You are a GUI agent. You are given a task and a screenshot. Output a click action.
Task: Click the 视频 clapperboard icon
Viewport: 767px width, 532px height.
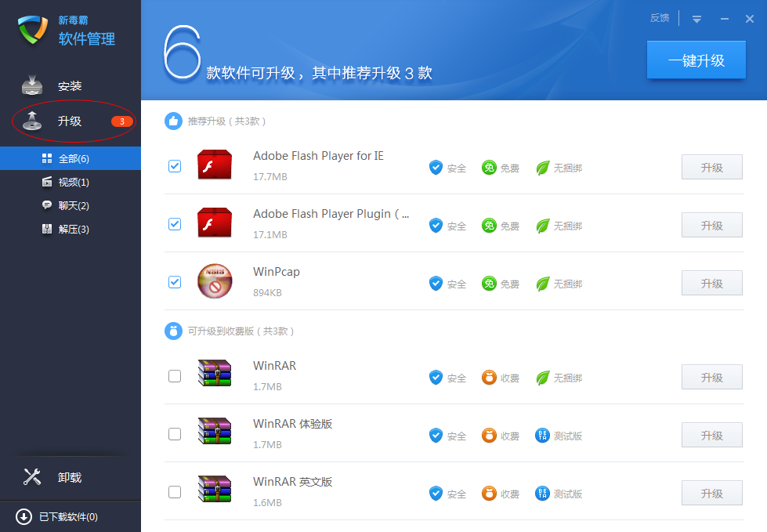click(47, 182)
